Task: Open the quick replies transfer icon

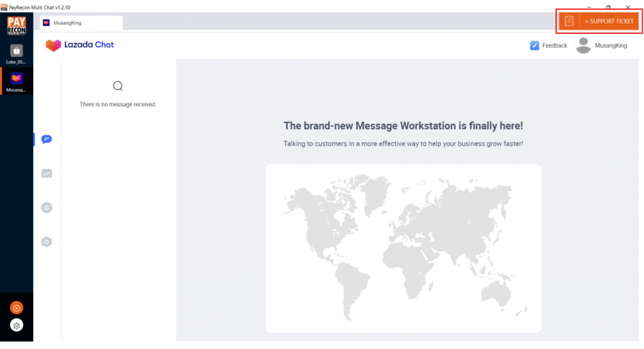Action: pyautogui.click(x=47, y=208)
